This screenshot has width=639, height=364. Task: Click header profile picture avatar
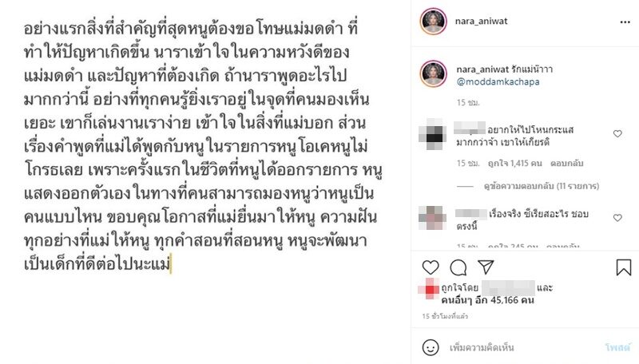coord(433,21)
